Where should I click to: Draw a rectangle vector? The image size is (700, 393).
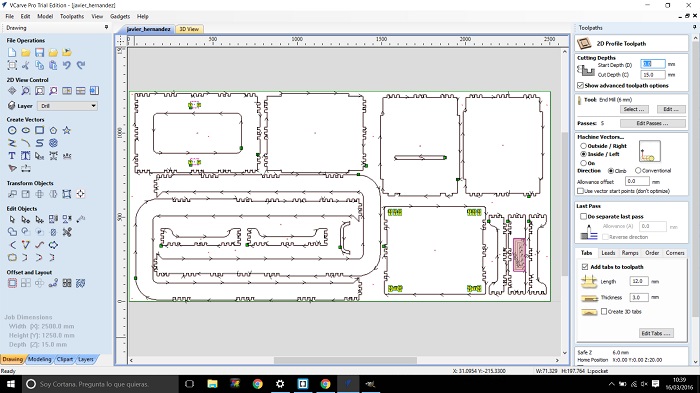click(39, 130)
